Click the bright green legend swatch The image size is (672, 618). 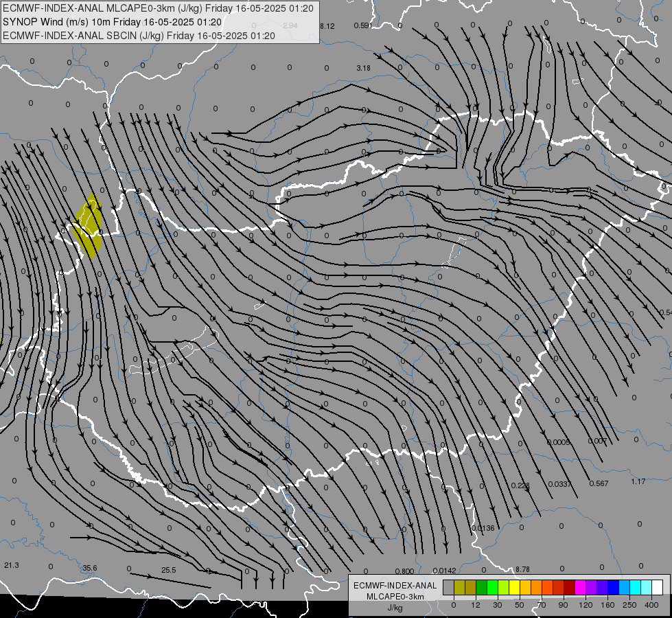(x=493, y=587)
